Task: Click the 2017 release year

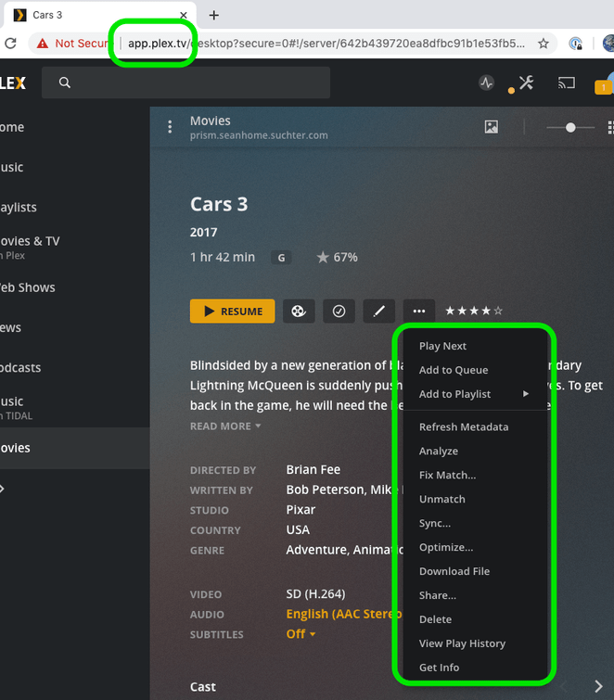Action: click(x=204, y=233)
